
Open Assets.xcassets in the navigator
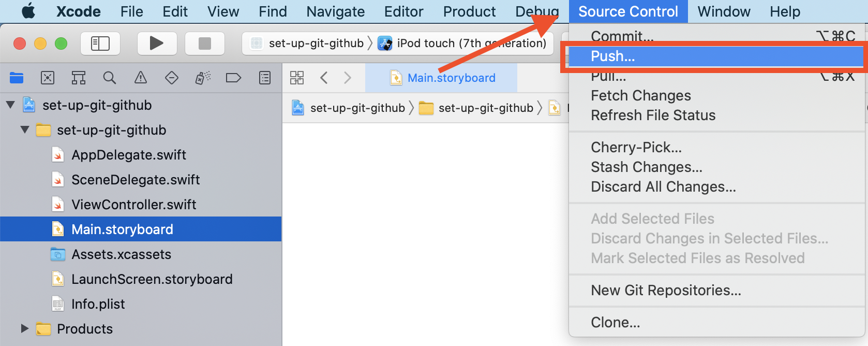point(122,254)
